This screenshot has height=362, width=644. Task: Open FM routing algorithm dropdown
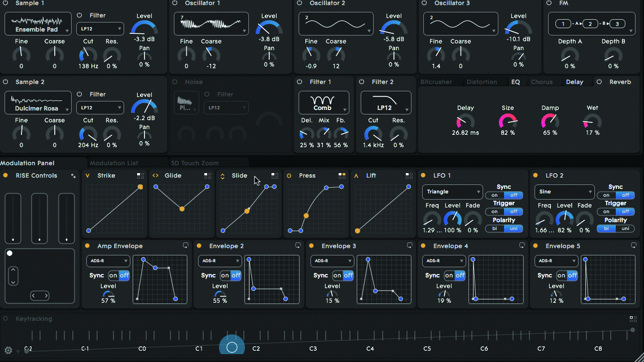(x=592, y=24)
